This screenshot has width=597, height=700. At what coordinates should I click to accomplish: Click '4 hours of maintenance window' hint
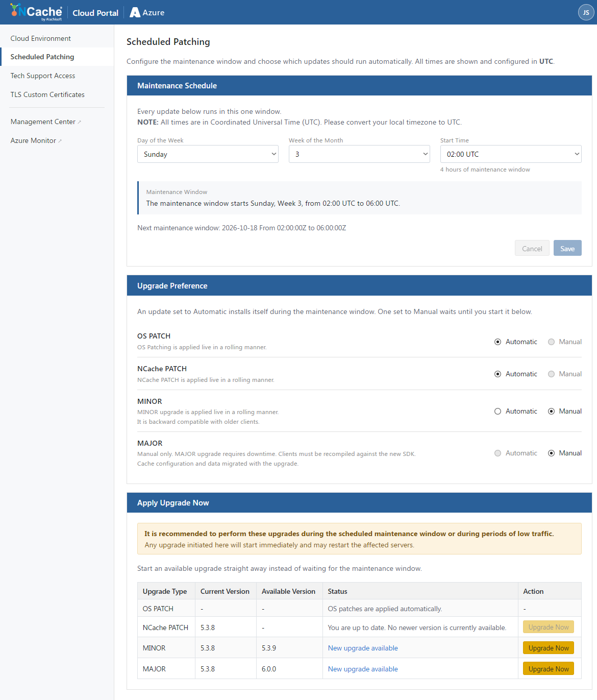(485, 170)
